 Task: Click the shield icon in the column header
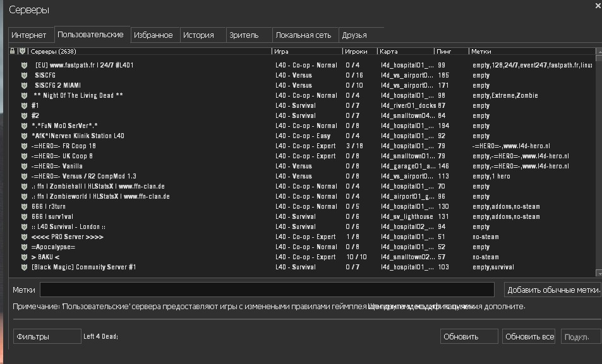point(22,51)
